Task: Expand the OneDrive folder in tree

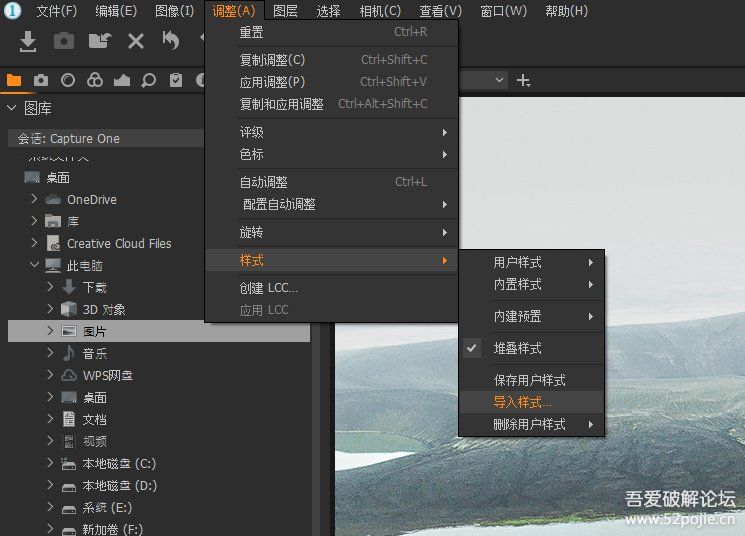Action: pyautogui.click(x=33, y=200)
